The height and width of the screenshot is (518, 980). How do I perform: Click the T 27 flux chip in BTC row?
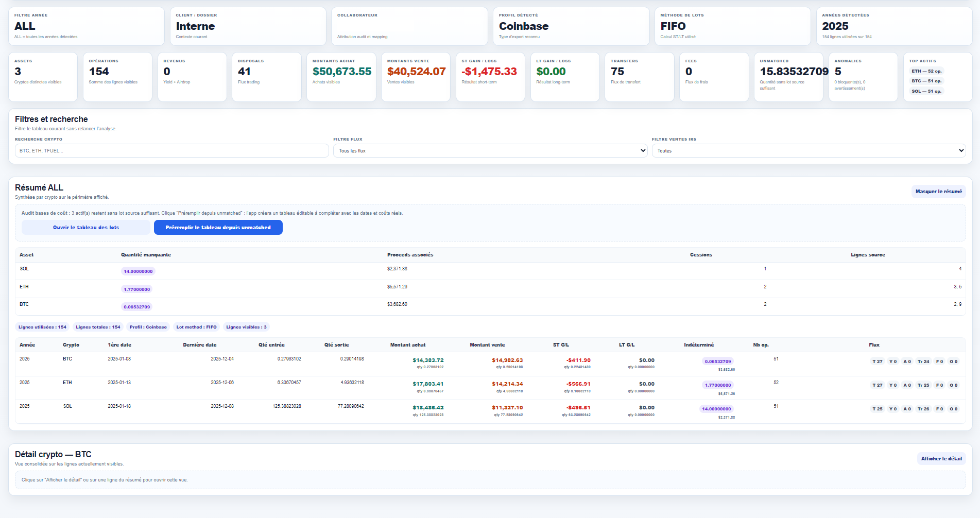pyautogui.click(x=878, y=361)
